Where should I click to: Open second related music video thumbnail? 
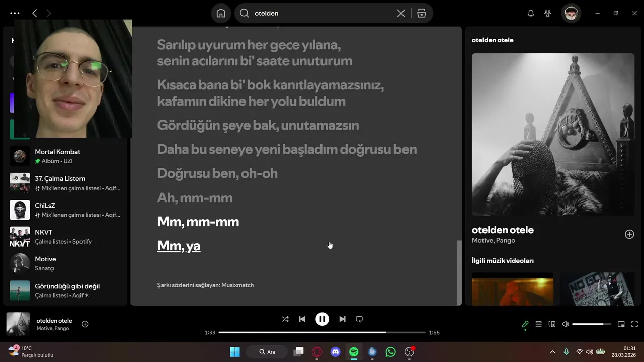[x=597, y=289]
